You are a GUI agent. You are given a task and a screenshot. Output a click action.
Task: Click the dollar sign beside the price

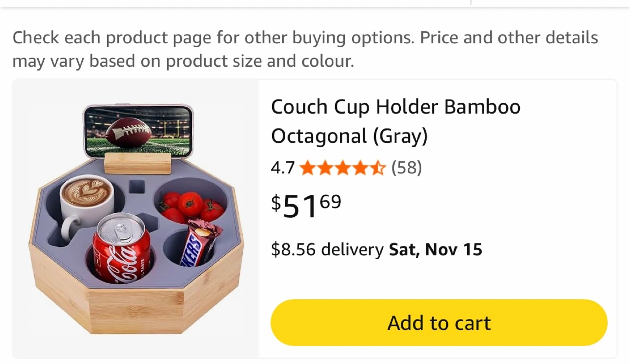pyautogui.click(x=276, y=202)
